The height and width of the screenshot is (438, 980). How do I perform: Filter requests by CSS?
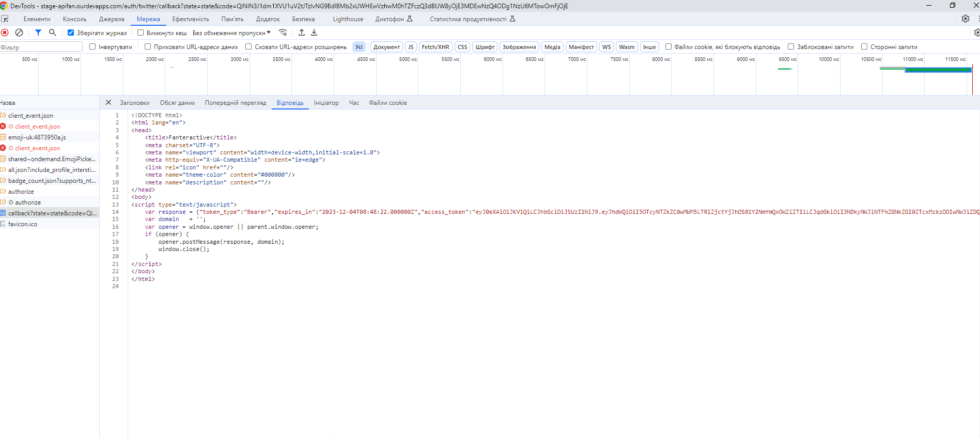[462, 47]
